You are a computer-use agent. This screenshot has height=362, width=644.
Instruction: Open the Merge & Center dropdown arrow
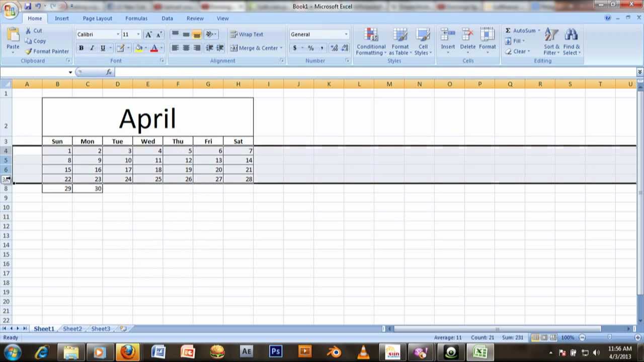[x=281, y=48]
